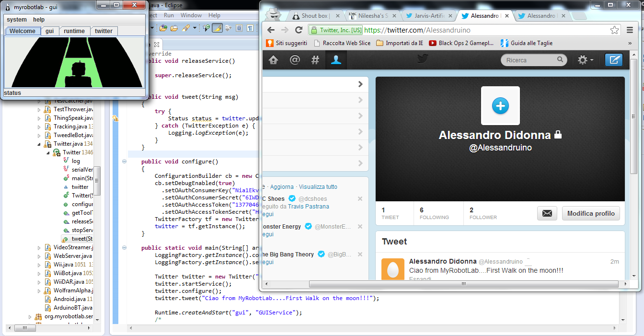This screenshot has width=644, height=336.
Task: Switch to the twitter tab in myrobotlab
Action: [103, 31]
